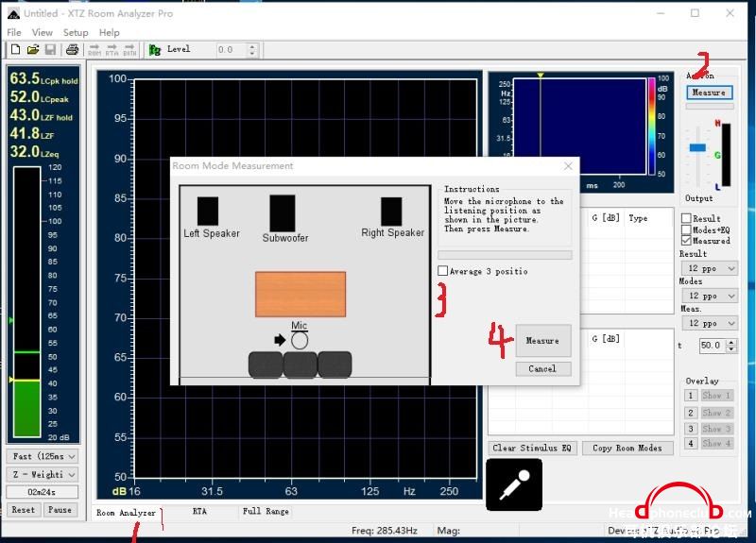The height and width of the screenshot is (543, 756).
Task: Click overlay slot button 1
Action: [691, 395]
